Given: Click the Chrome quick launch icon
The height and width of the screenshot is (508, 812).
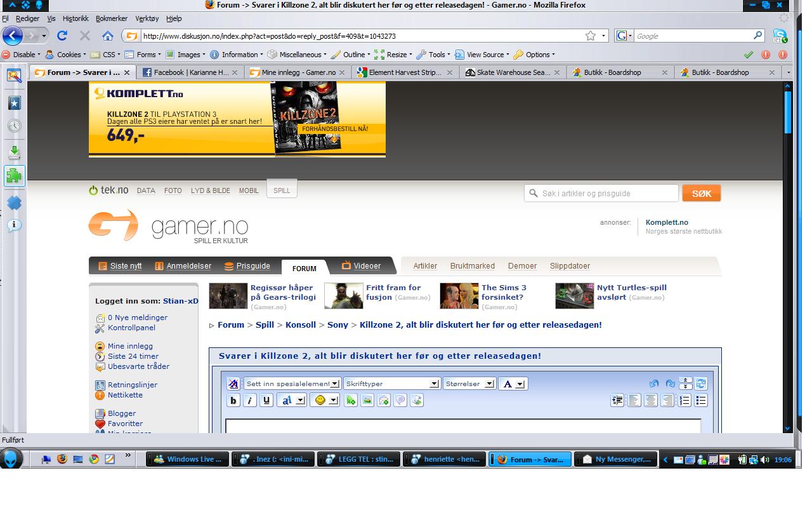Looking at the screenshot, I should tap(94, 458).
